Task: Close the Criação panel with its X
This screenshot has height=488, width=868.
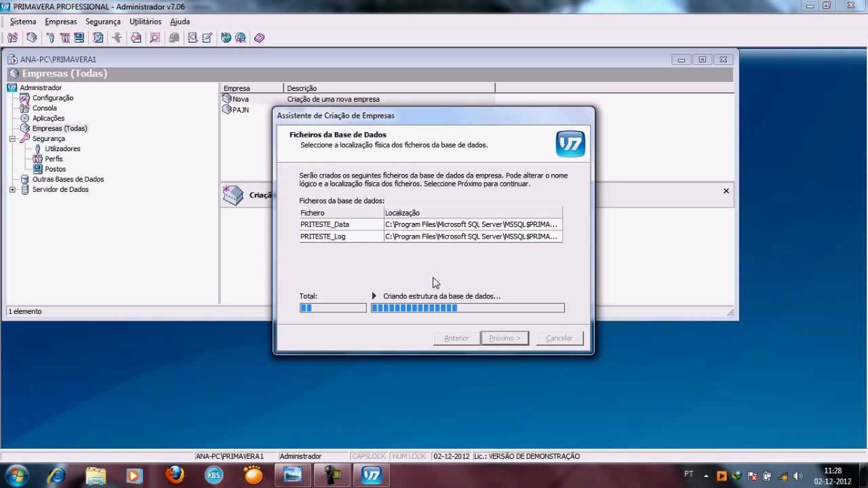Action: click(726, 191)
